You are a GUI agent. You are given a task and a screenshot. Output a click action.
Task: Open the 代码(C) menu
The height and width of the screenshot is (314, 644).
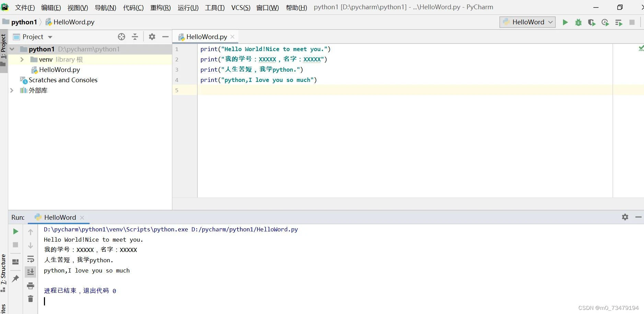tap(133, 8)
